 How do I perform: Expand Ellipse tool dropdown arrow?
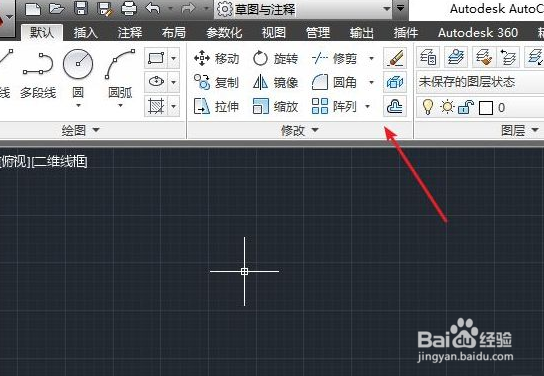tap(173, 82)
